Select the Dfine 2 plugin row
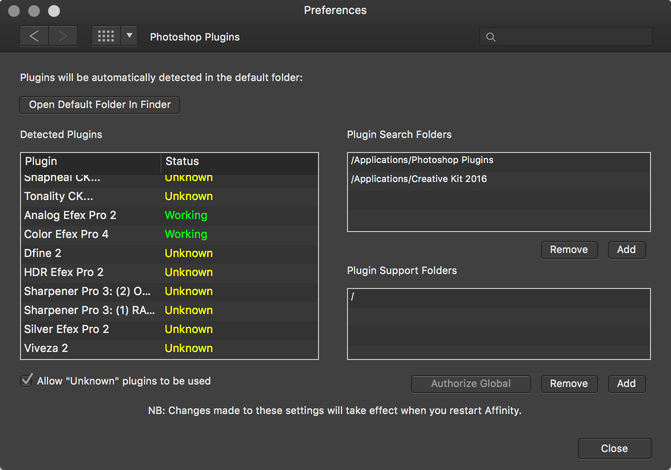Viewport: 671px width, 470px height. click(169, 253)
